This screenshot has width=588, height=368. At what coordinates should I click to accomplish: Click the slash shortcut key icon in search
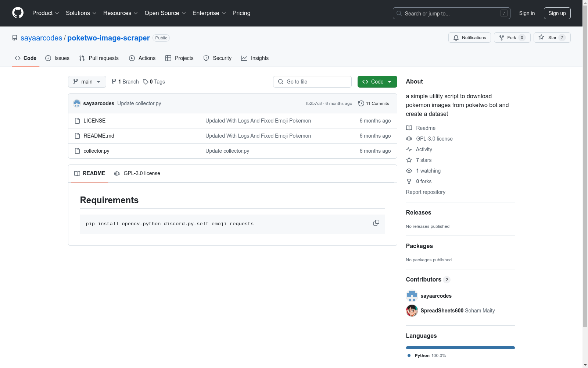point(504,13)
